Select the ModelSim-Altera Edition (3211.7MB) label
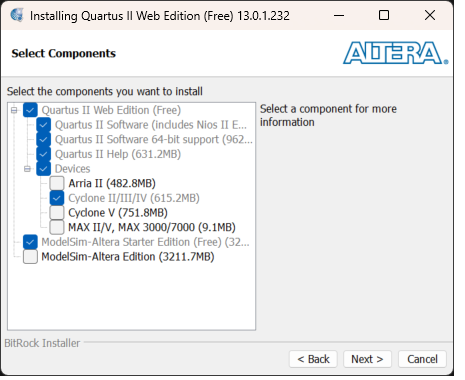This screenshot has width=465, height=380. pos(128,257)
